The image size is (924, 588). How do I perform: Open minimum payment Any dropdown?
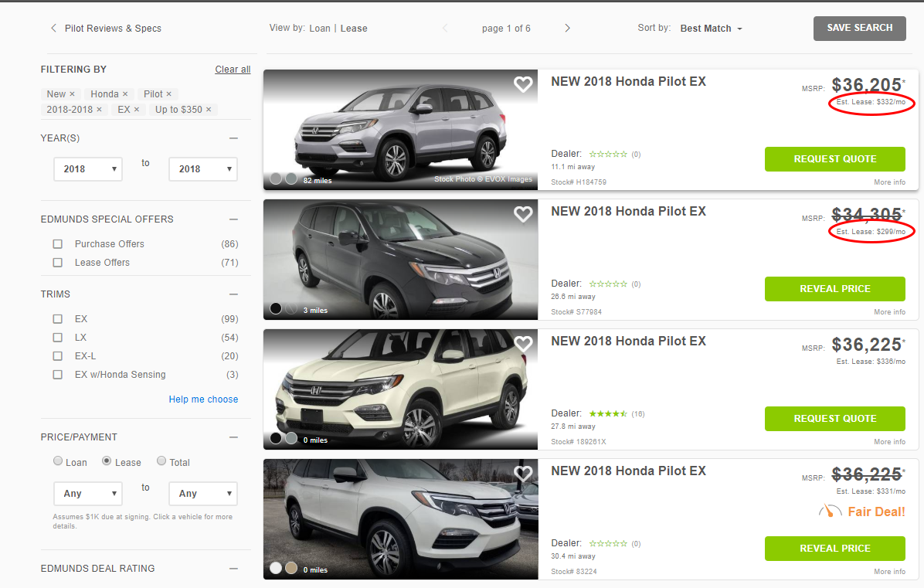[88, 494]
